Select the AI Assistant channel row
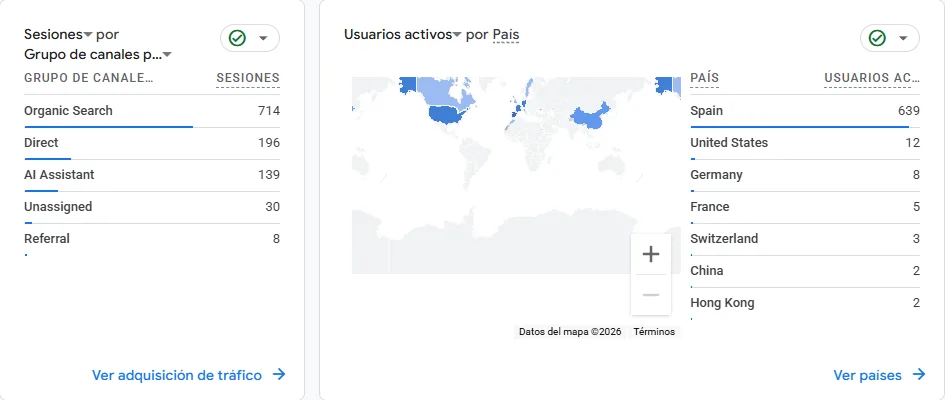This screenshot has width=945, height=400. [x=152, y=175]
